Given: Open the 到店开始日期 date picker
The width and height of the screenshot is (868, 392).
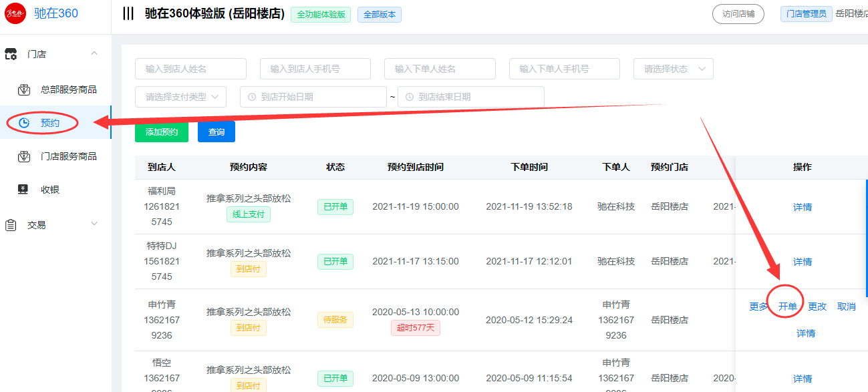Looking at the screenshot, I should 313,97.
